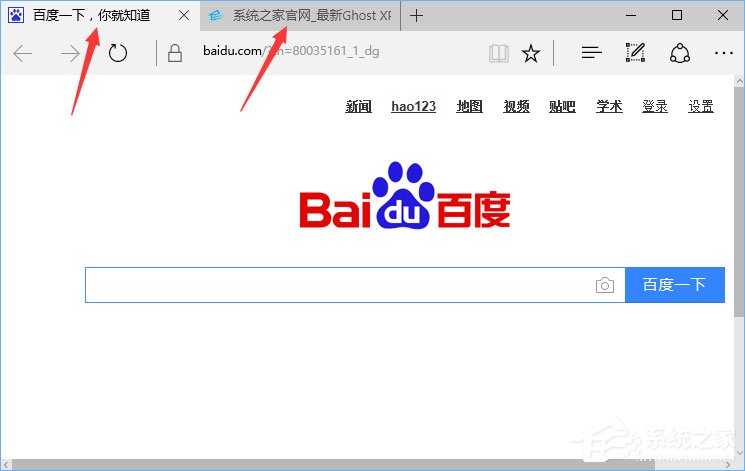
Task: Click the browser Back arrow
Action: coord(23,54)
